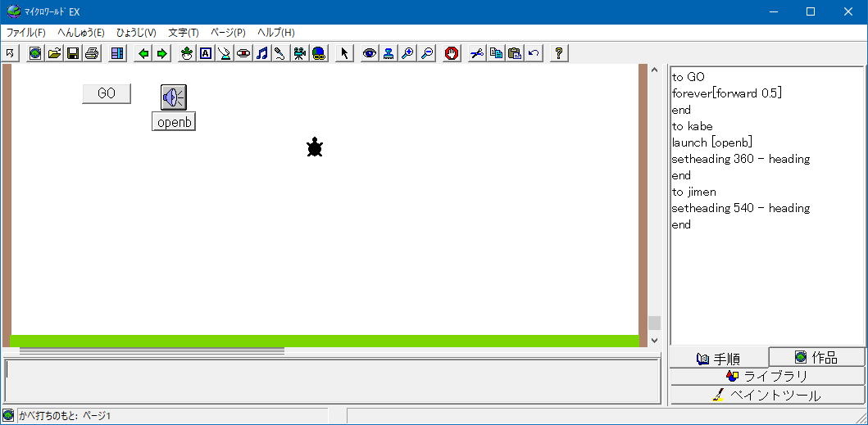Click the line 'launch [openb]'
The image size is (868, 425).
[x=712, y=142]
